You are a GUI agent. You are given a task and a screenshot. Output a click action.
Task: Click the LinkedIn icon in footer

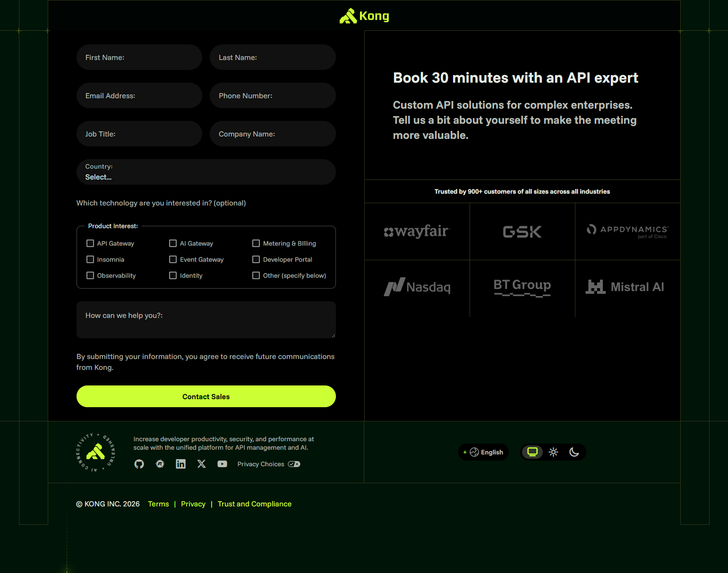[180, 464]
